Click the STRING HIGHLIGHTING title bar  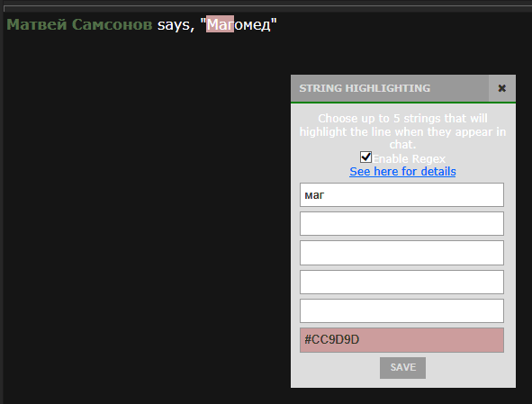coord(390,88)
